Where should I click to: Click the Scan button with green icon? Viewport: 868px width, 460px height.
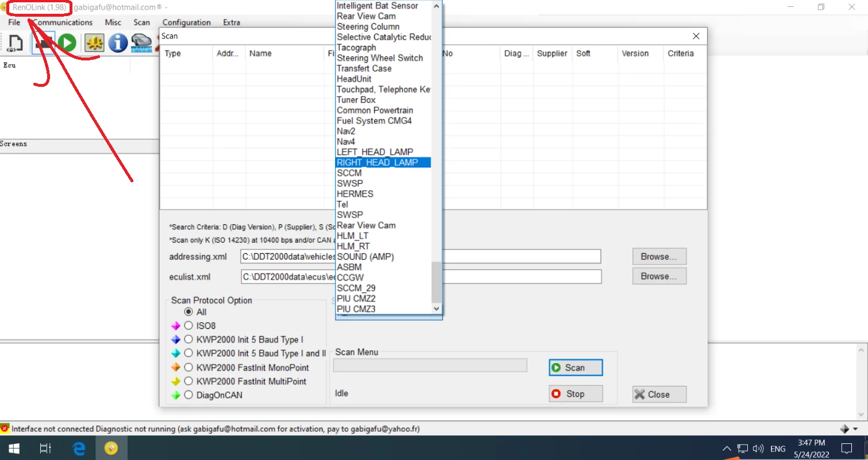point(575,367)
